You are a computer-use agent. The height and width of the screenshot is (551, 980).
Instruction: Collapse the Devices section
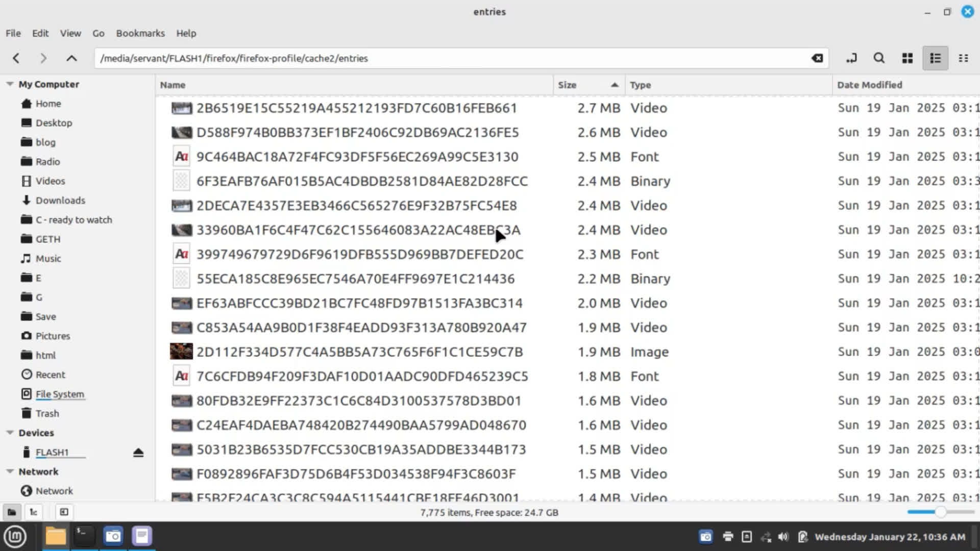[x=10, y=433]
